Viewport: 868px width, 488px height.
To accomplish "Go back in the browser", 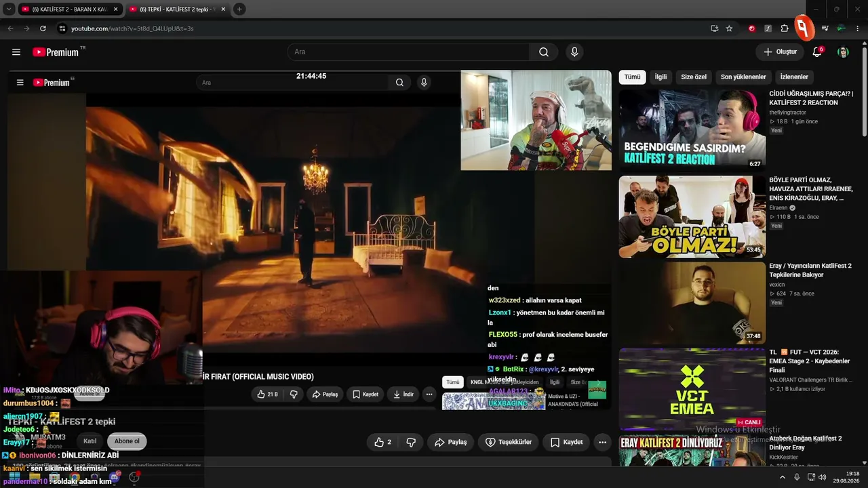I will 10,28.
